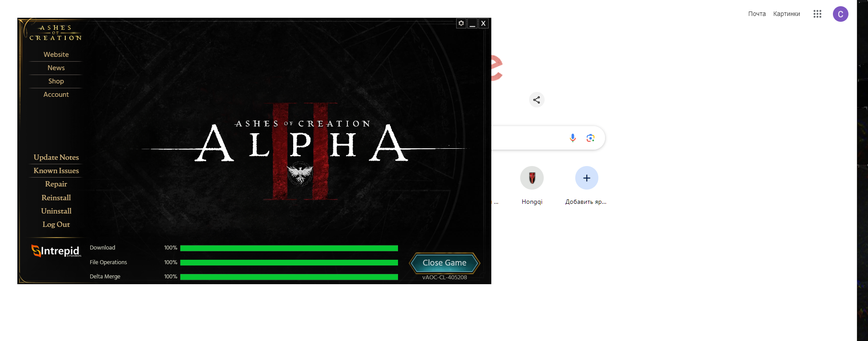Minimize the Ashes of Creation launcher

(x=472, y=23)
